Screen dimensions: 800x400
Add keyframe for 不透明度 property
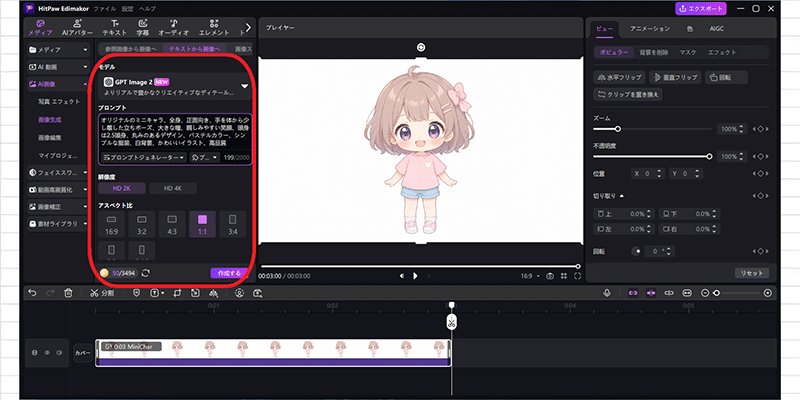coord(760,157)
